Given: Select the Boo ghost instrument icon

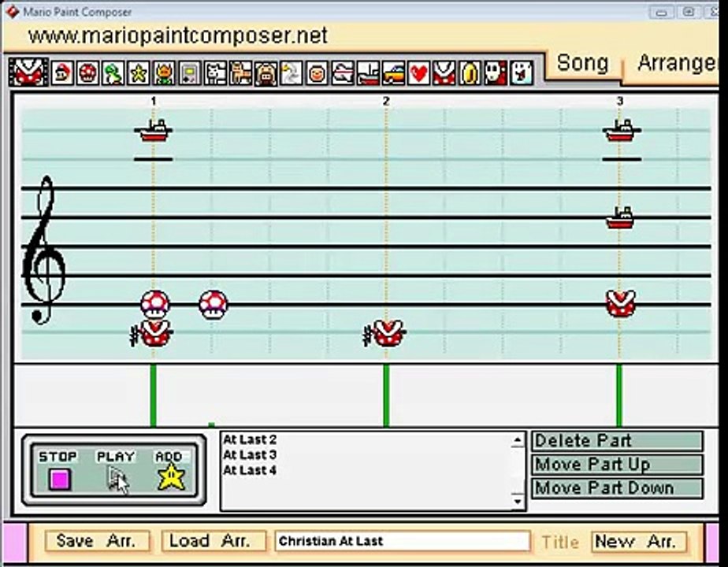Looking at the screenshot, I should [521, 73].
